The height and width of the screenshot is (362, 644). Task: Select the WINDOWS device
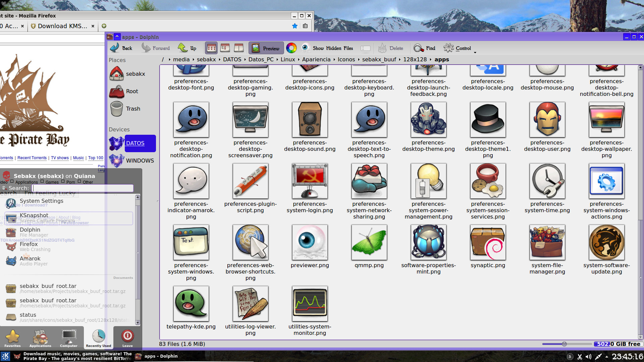click(x=132, y=161)
